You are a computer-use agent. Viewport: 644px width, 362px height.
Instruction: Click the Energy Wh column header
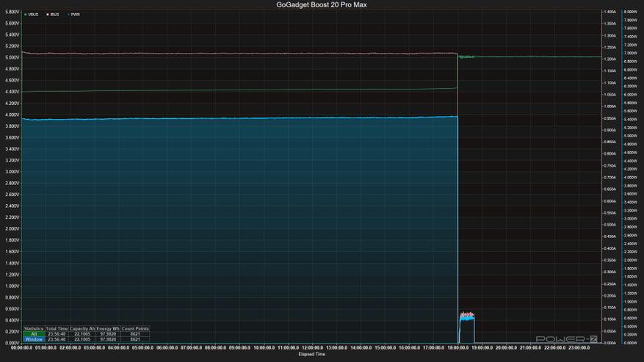(108, 329)
